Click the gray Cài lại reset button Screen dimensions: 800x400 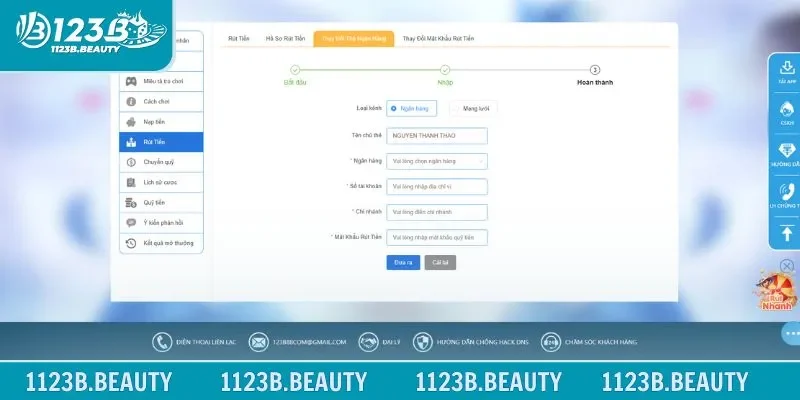[x=440, y=262]
